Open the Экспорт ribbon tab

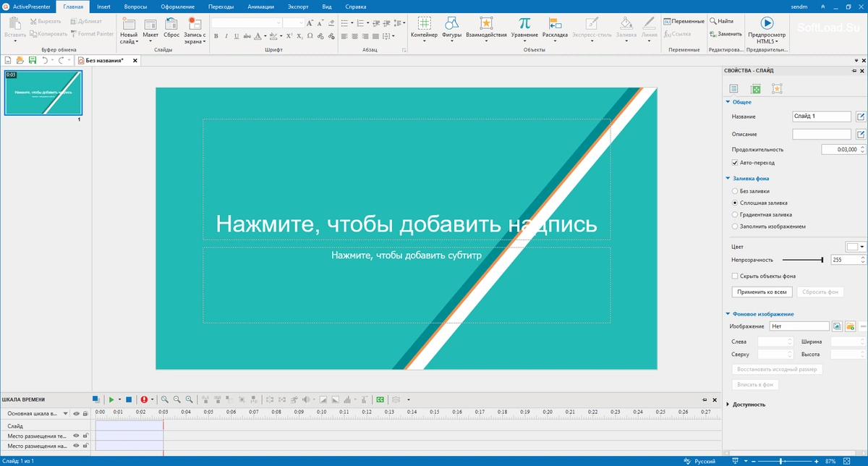[x=299, y=6]
